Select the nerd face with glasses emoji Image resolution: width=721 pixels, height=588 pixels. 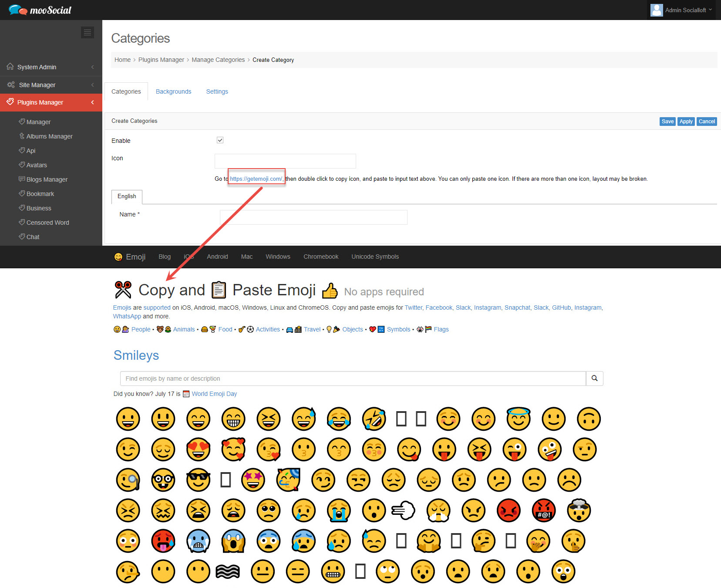[x=163, y=480]
